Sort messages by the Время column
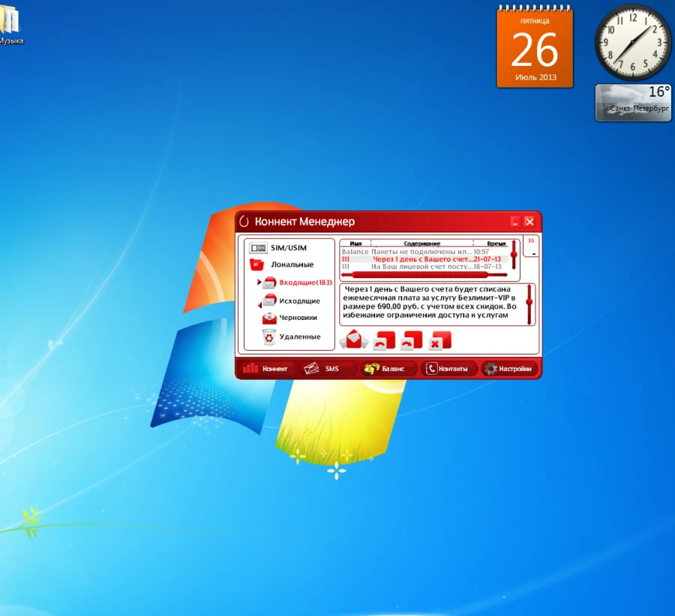 pos(496,244)
